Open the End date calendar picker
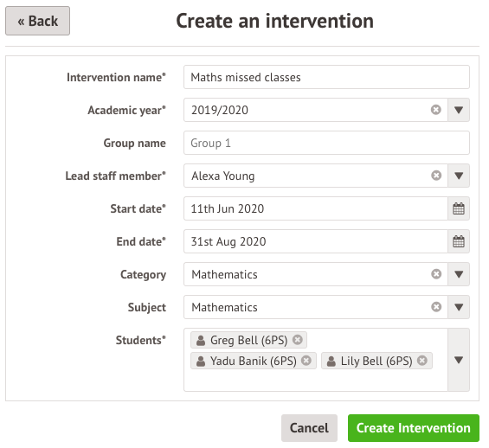489x448 pixels. click(x=459, y=241)
